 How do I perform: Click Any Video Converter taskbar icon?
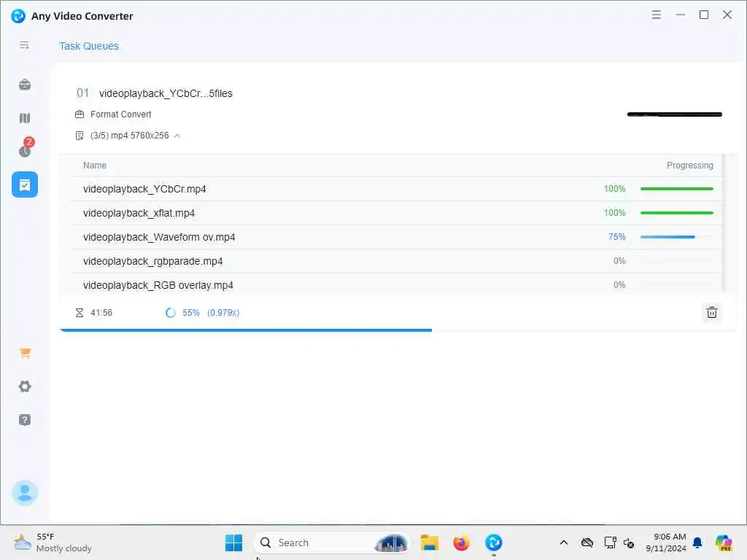coord(494,542)
